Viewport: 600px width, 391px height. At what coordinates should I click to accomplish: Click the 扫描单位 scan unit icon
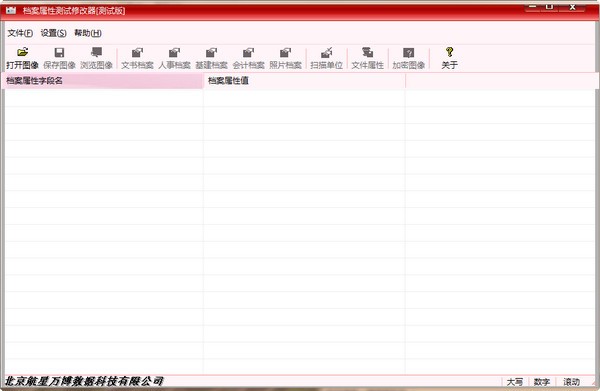326,52
